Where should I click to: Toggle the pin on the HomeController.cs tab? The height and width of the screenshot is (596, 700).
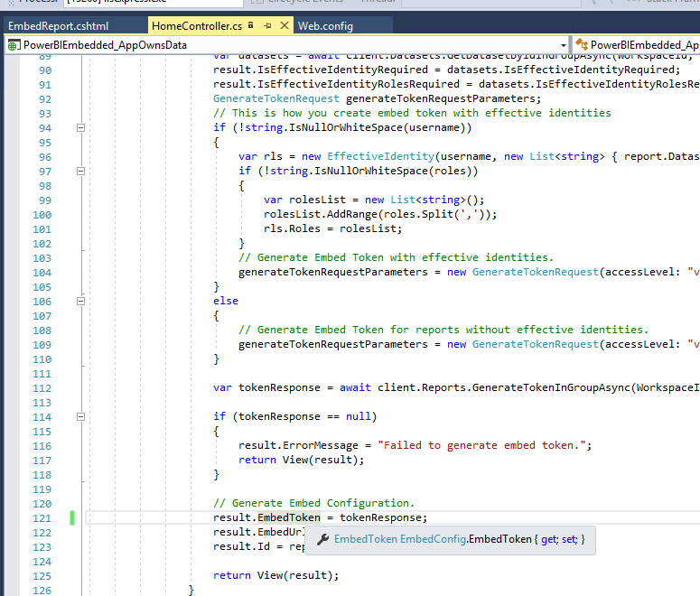tap(267, 26)
